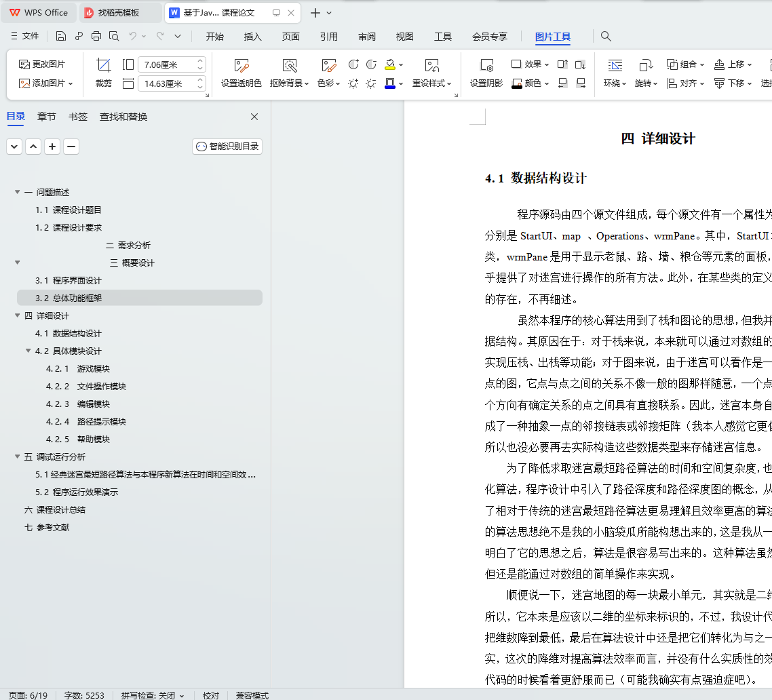Open the picture border color dropdown arrow
772x700 pixels.
(x=401, y=83)
